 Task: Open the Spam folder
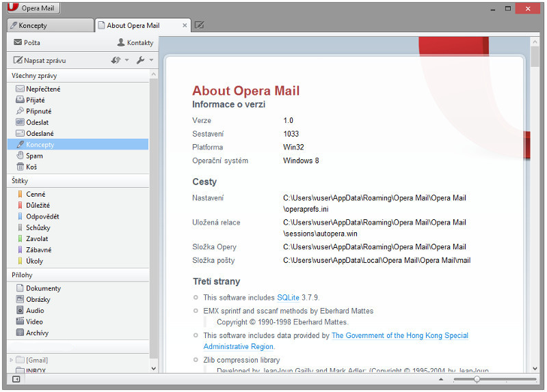[78, 156]
